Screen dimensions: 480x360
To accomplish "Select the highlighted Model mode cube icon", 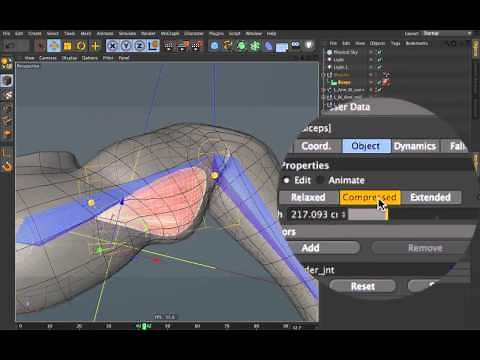I will 7,81.
